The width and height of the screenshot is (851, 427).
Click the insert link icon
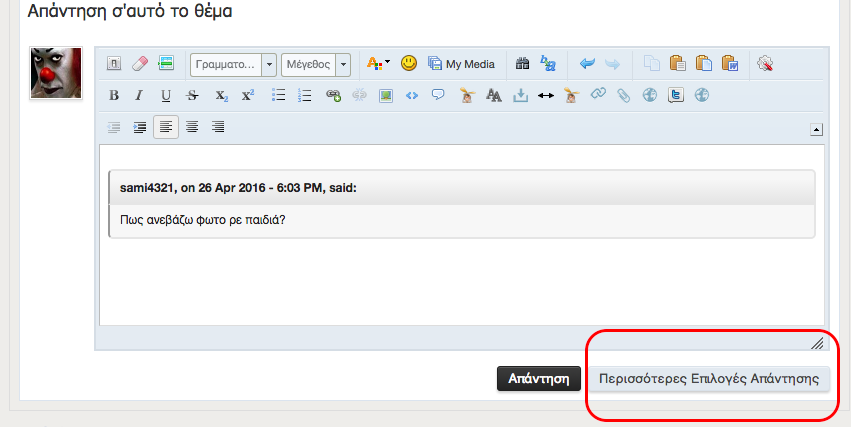tap(333, 95)
